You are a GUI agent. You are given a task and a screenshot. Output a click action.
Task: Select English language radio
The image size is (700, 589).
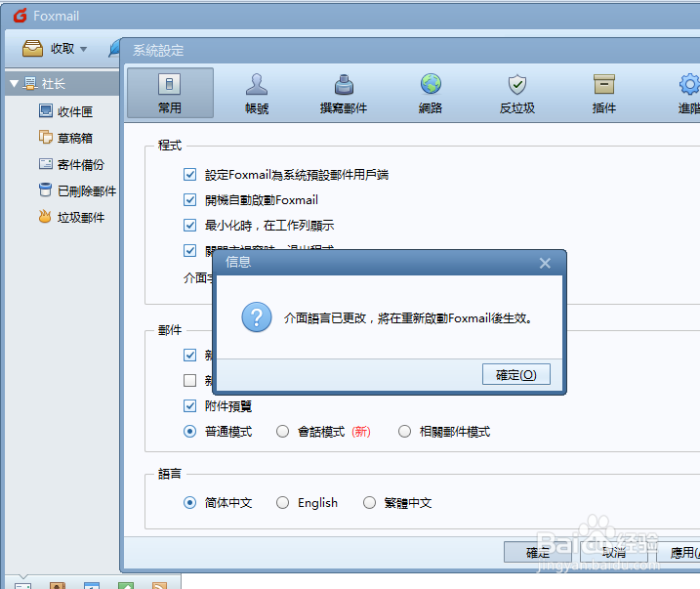pos(282,502)
